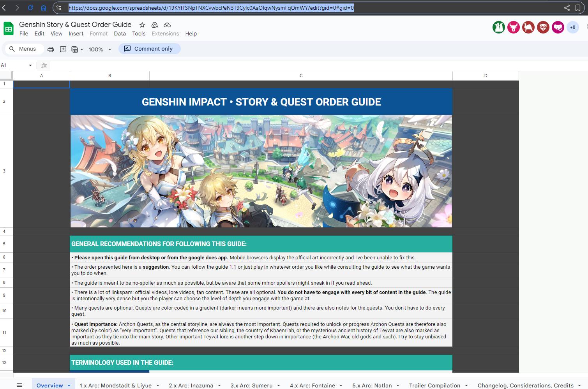Viewport: 588px width, 389px height.
Task: Click the magenta elephant collaborator avatar
Action: [558, 27]
